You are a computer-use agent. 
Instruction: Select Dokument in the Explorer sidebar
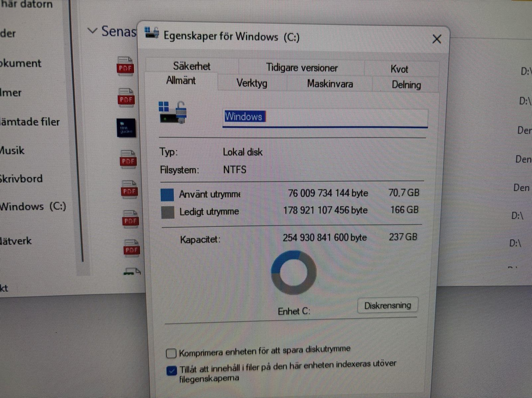pyautogui.click(x=20, y=63)
